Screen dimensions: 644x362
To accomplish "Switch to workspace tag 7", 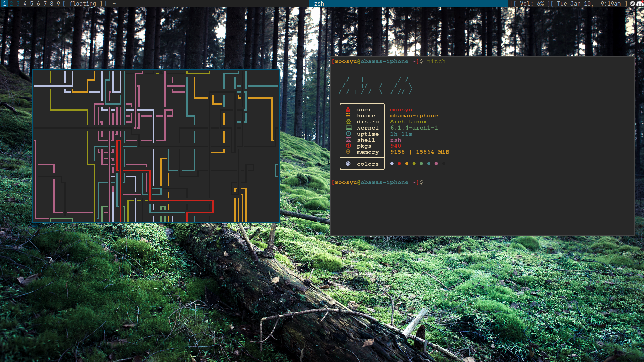I will pos(45,4).
